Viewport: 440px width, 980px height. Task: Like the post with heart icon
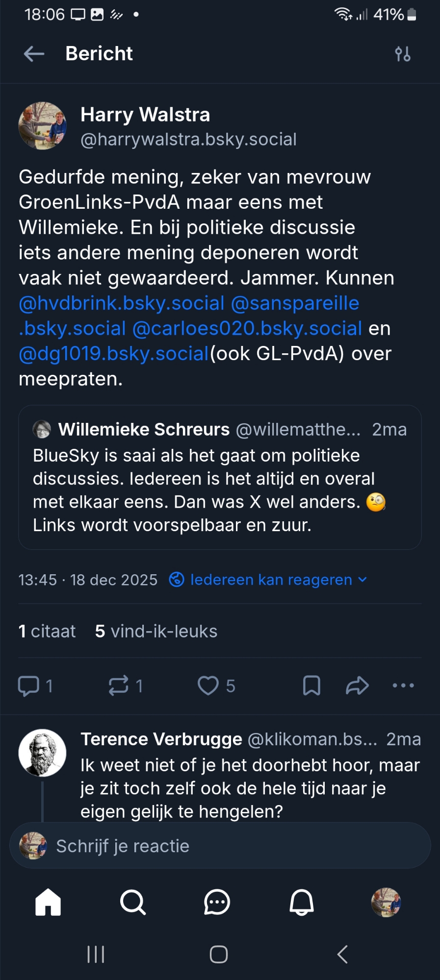(x=208, y=686)
